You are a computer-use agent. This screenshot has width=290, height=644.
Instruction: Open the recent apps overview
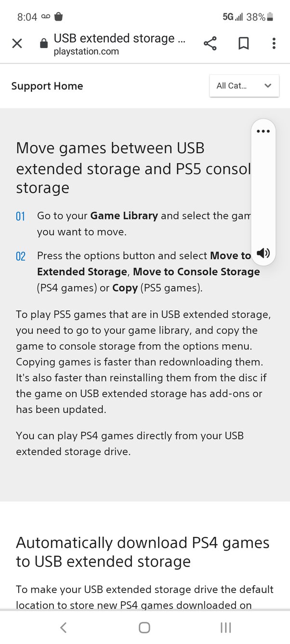tap(225, 628)
